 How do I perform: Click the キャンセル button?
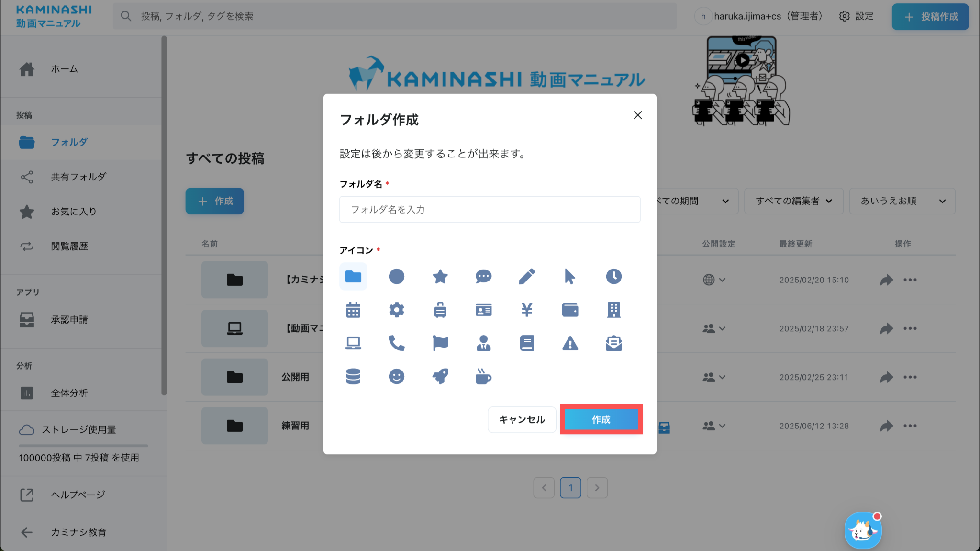tap(522, 419)
